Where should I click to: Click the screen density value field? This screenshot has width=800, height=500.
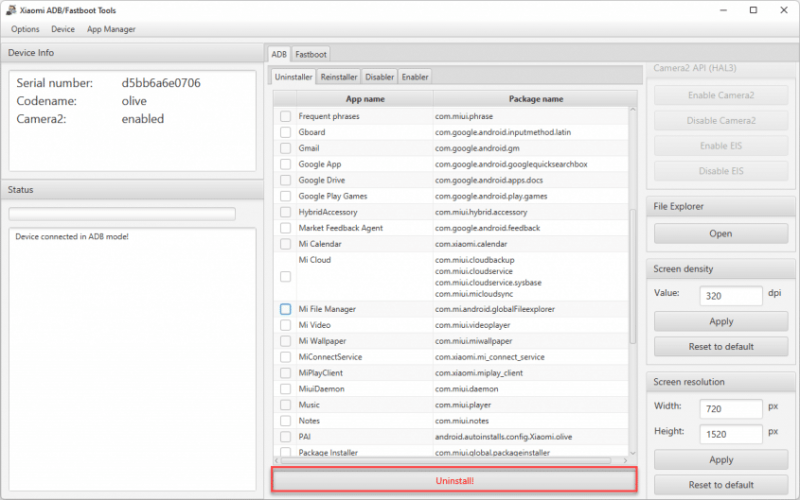point(731,296)
